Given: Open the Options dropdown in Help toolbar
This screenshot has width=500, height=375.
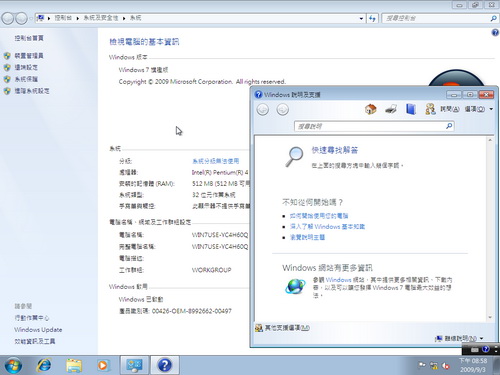Looking at the screenshot, I should click(479, 109).
